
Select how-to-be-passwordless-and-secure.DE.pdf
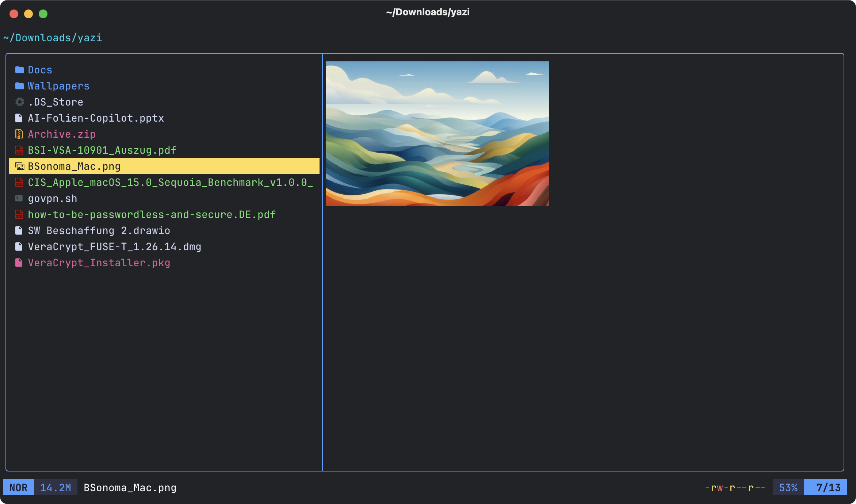152,214
